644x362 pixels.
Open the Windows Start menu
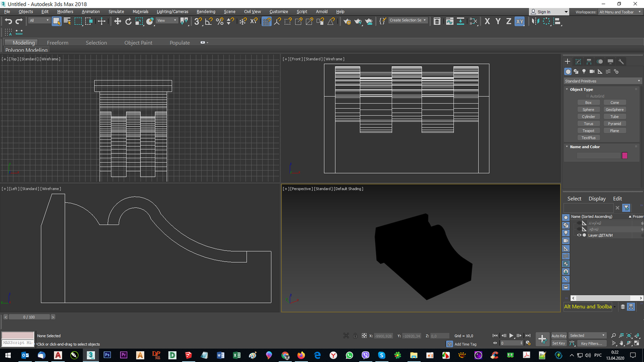[8, 355]
